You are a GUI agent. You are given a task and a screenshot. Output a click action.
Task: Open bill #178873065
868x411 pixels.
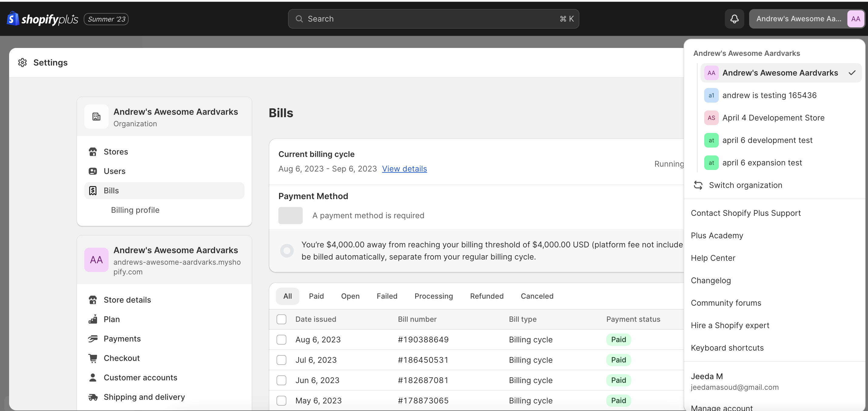pos(423,401)
